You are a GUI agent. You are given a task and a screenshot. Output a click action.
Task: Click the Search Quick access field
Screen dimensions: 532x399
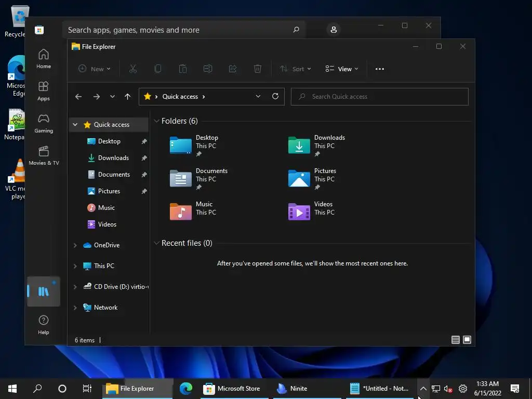379,97
